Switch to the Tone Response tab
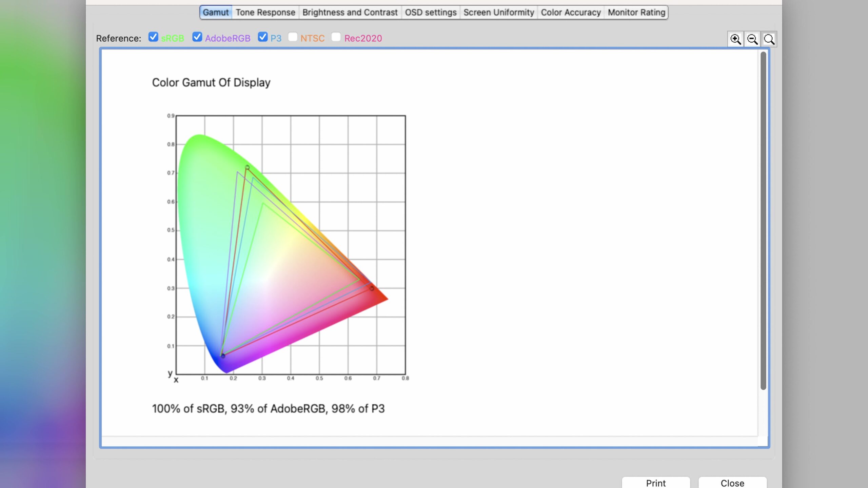Image resolution: width=868 pixels, height=488 pixels. (x=265, y=13)
